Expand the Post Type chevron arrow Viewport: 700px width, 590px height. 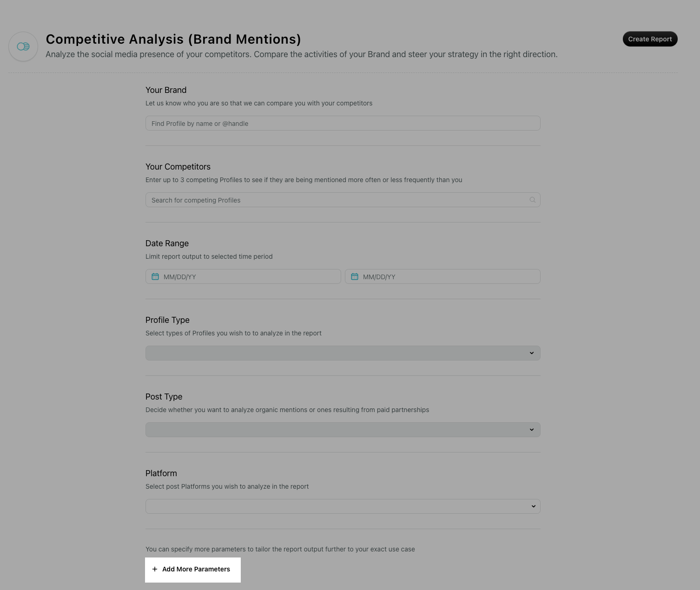tap(532, 430)
